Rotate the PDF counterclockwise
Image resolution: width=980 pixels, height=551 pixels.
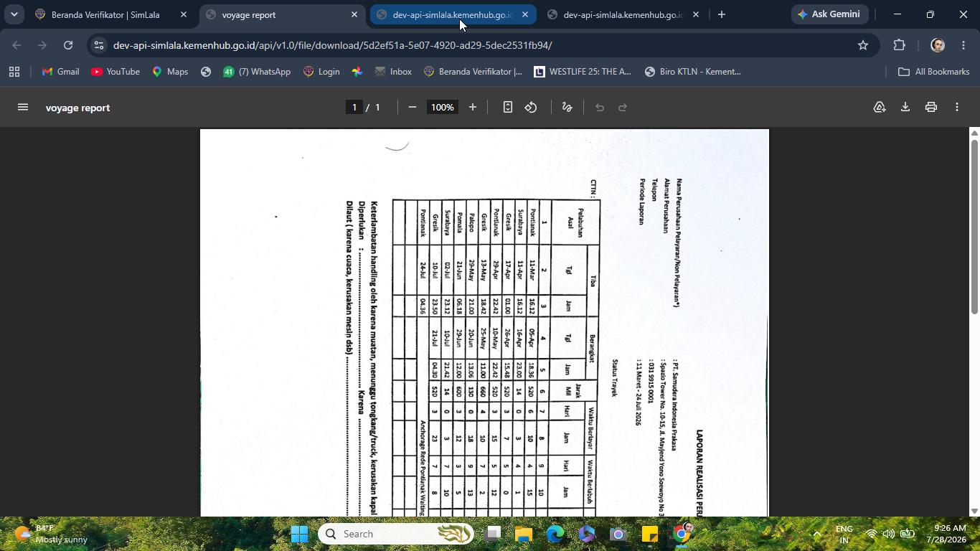tap(531, 107)
